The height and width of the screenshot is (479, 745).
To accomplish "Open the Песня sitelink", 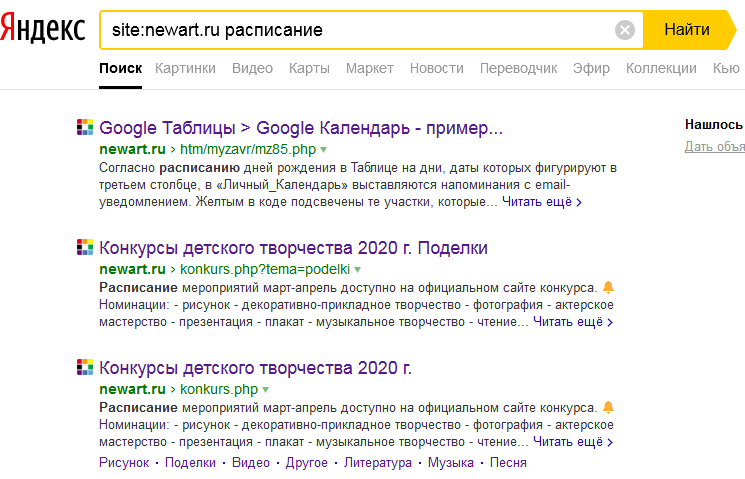I will 508,462.
